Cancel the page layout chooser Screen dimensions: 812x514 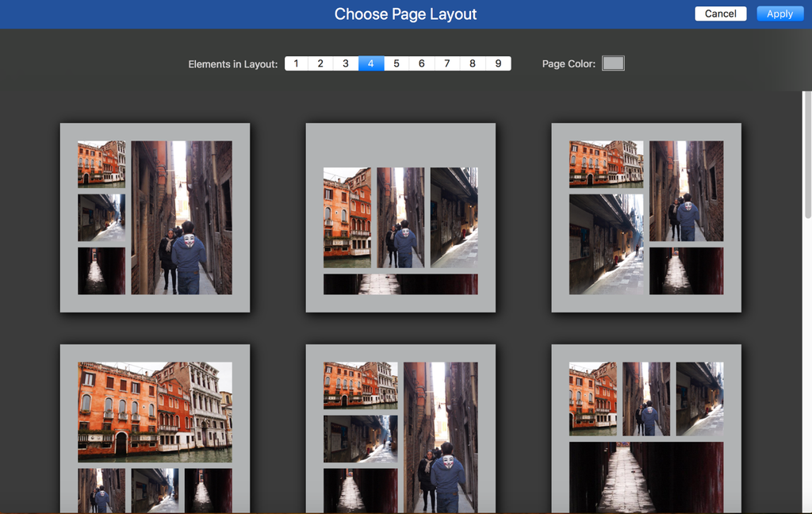pyautogui.click(x=720, y=13)
